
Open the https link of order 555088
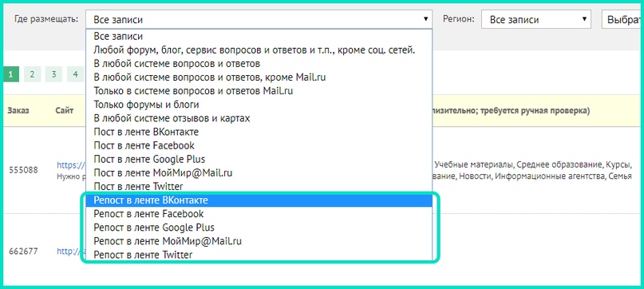click(x=71, y=165)
